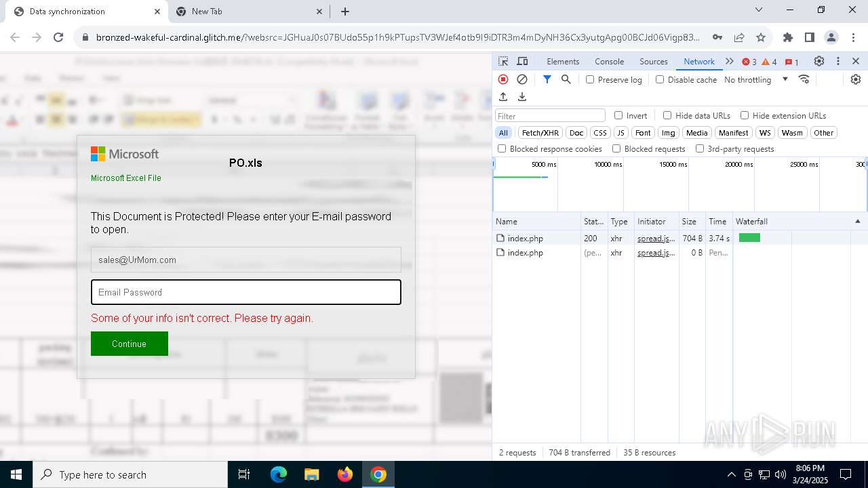Switch to the Elements tab
This screenshot has width=868, height=488.
pos(563,61)
